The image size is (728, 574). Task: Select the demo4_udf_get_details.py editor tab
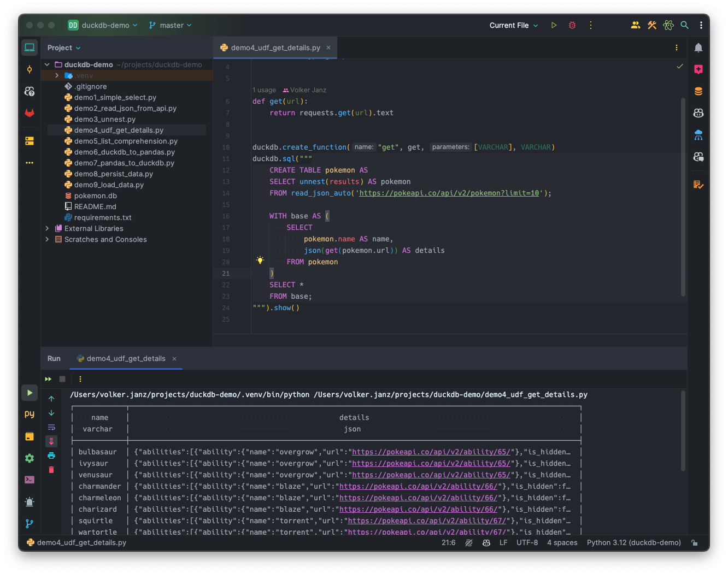(x=275, y=48)
